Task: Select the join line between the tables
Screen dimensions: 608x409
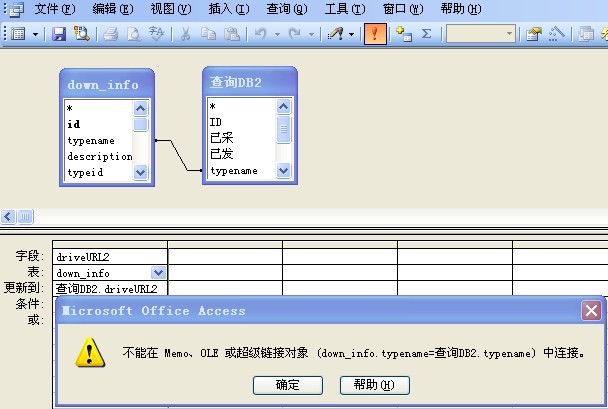Action: coord(179,155)
